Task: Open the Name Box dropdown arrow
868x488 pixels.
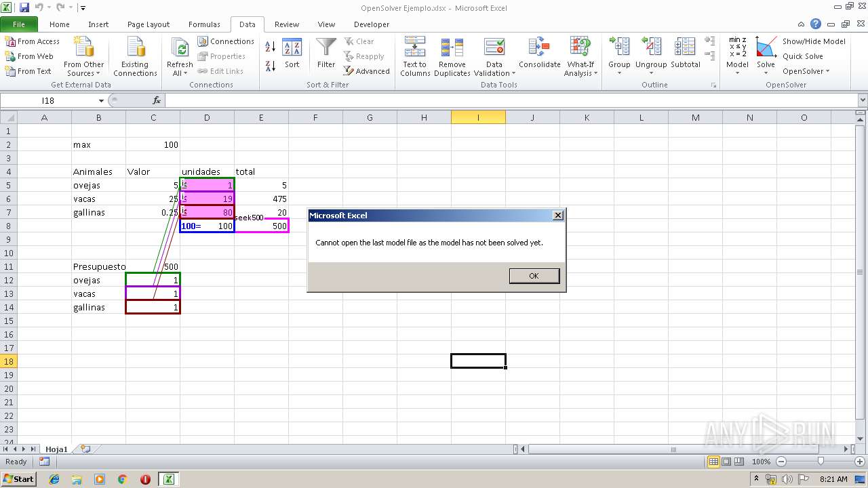Action: pos(101,100)
